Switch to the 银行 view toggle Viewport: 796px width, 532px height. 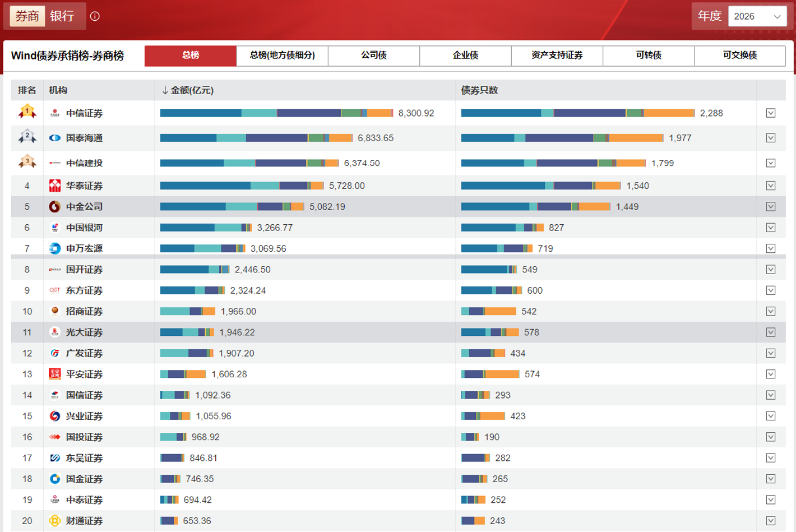tap(62, 16)
